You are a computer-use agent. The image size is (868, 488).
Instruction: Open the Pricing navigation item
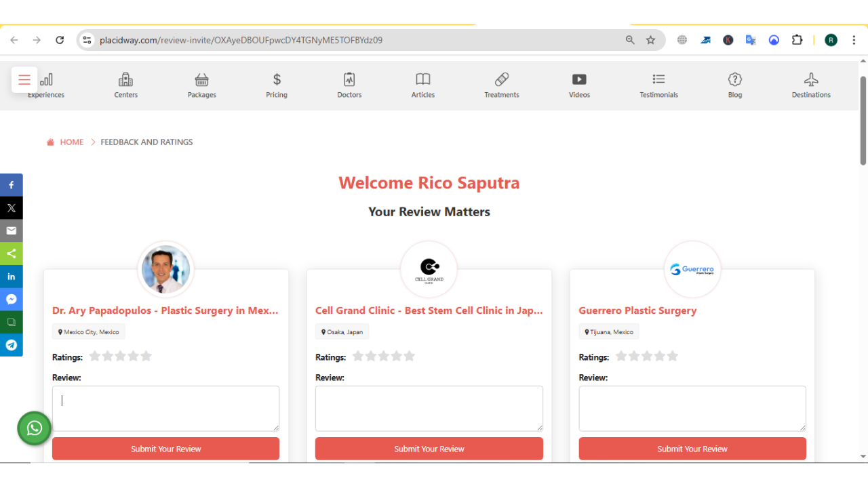tap(277, 85)
